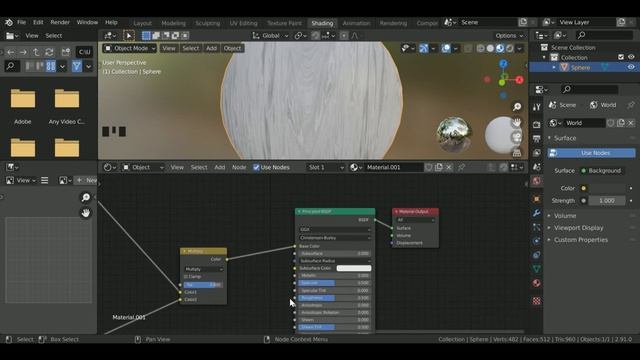640x360 pixels.
Task: Open the Texture properties checker tab
Action: point(537,301)
